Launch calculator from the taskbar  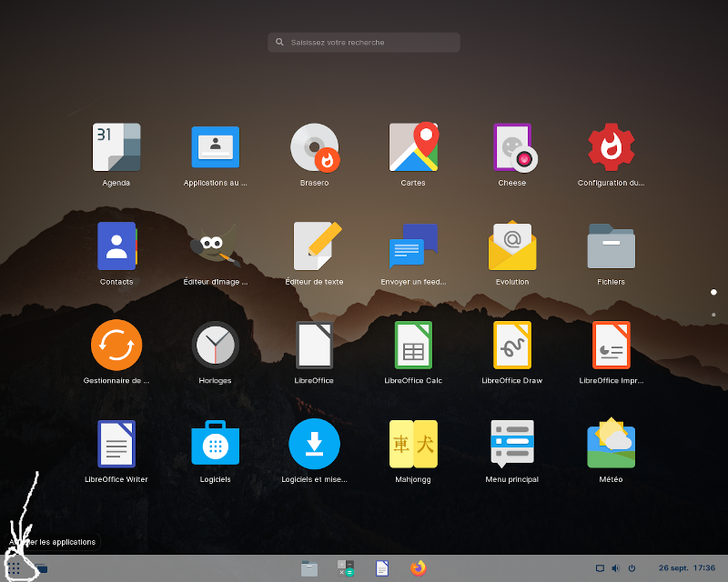[x=346, y=568]
